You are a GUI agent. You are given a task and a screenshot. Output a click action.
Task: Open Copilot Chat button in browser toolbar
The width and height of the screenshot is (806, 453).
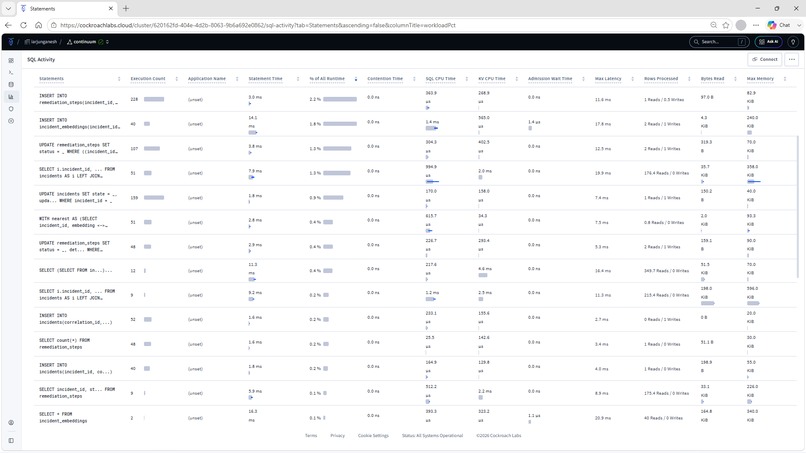coord(779,25)
